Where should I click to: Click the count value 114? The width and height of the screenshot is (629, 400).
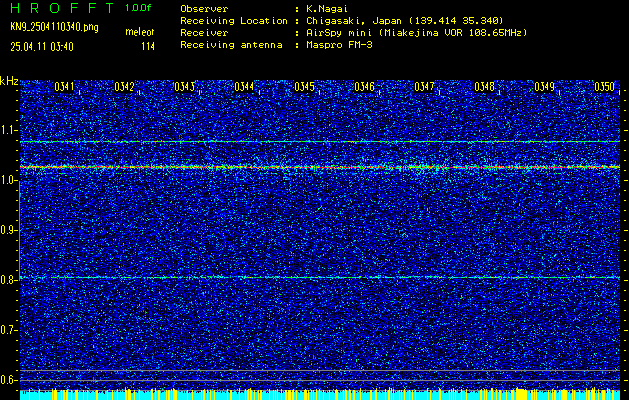point(148,47)
